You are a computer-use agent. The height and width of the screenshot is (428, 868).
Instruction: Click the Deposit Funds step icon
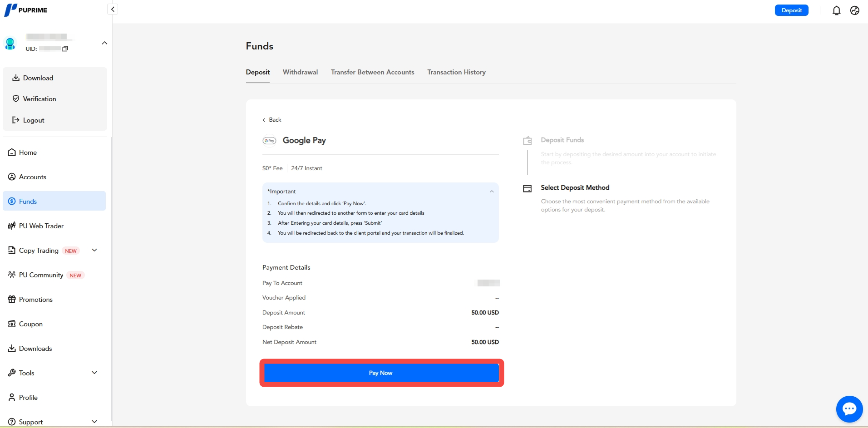527,141
